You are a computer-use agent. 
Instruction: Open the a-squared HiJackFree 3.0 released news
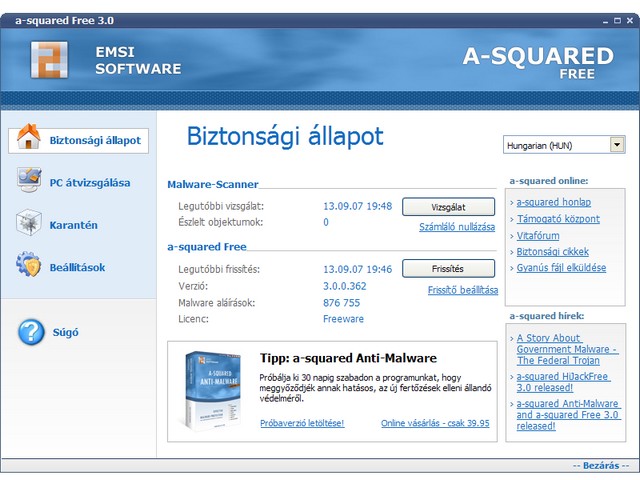(x=563, y=382)
